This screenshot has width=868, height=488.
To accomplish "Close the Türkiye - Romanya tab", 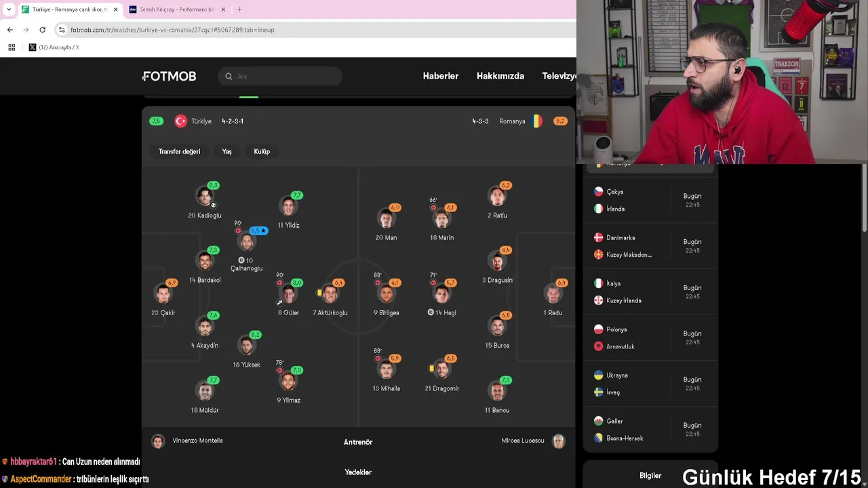I will (x=115, y=9).
